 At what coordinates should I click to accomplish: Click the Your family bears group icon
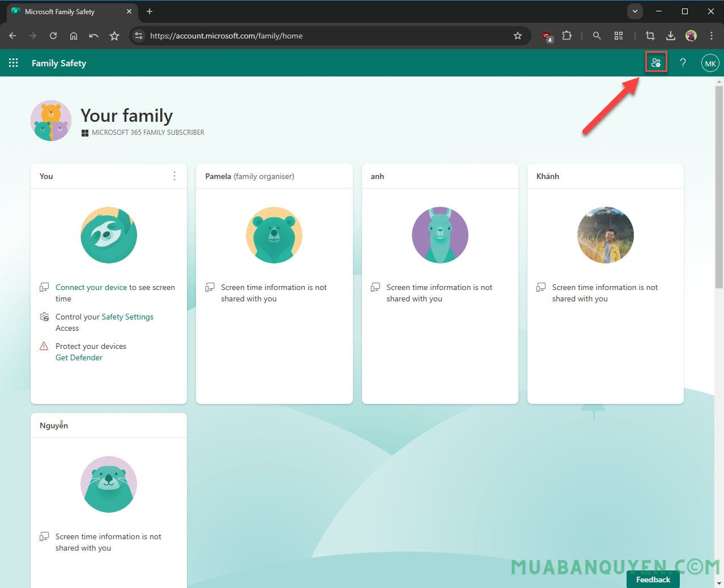pyautogui.click(x=51, y=121)
